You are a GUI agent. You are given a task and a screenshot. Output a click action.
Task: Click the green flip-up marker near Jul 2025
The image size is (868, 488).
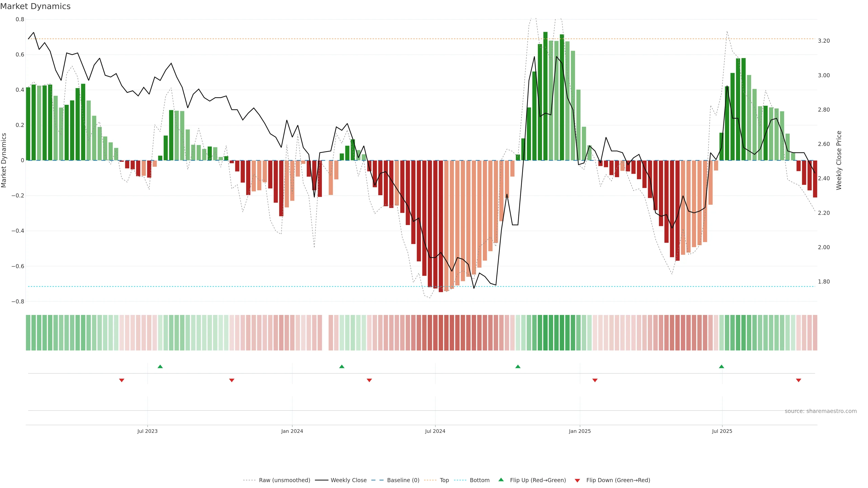722,366
